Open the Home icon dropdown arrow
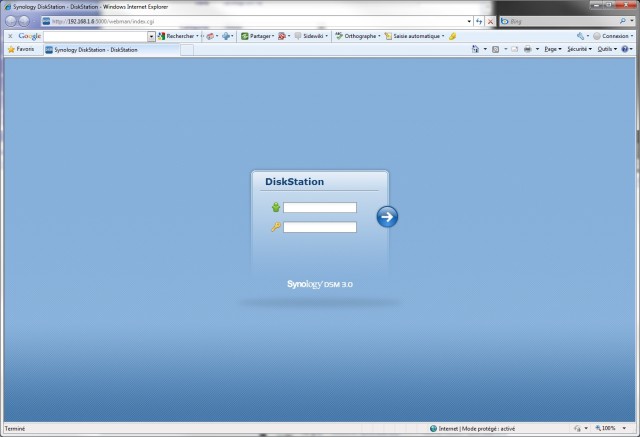Image resolution: width=640 pixels, height=437 pixels. (x=485, y=49)
